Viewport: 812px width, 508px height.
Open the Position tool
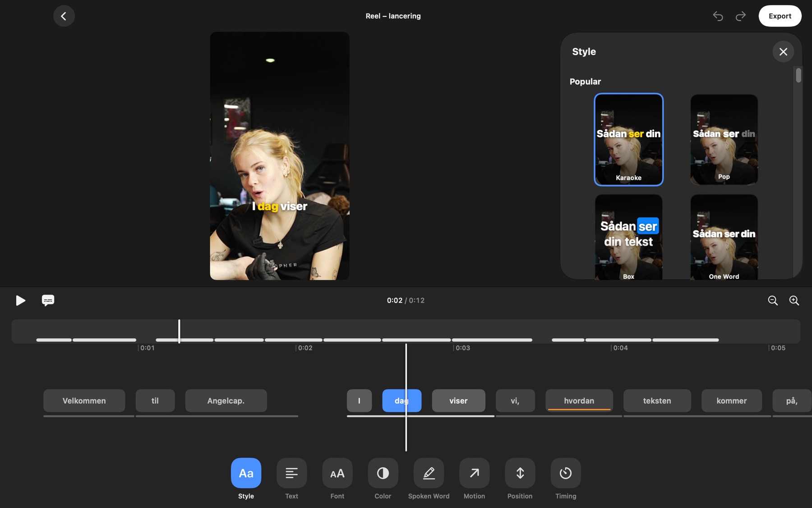coord(520,473)
